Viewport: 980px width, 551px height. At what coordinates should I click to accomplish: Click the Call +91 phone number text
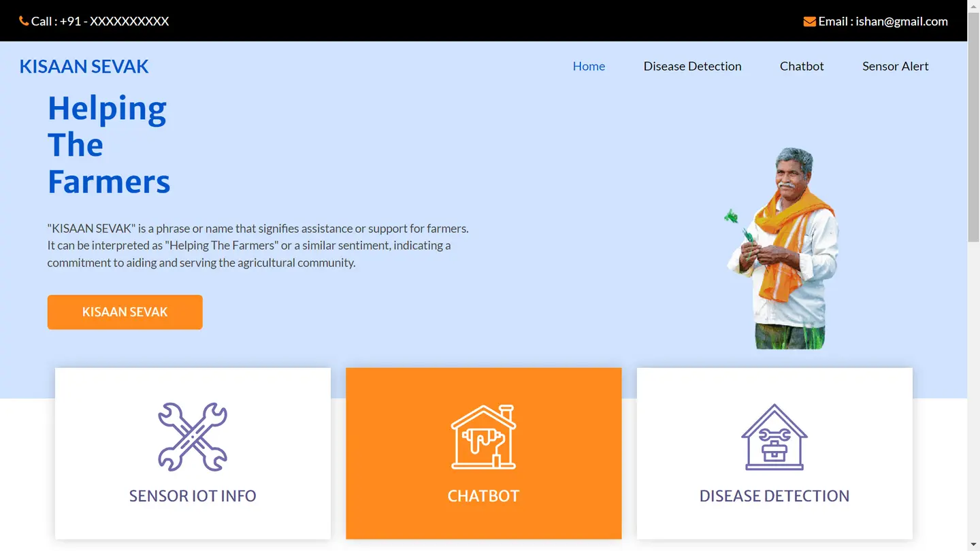click(100, 21)
